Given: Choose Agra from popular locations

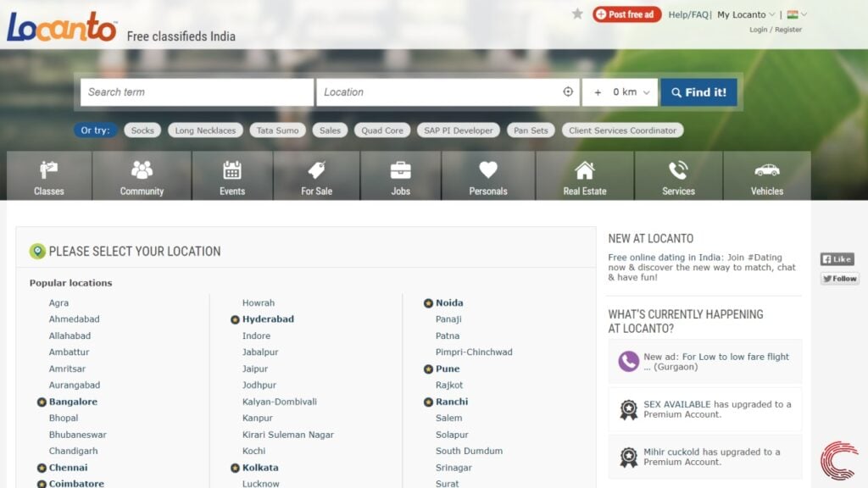Looking at the screenshot, I should coord(58,303).
